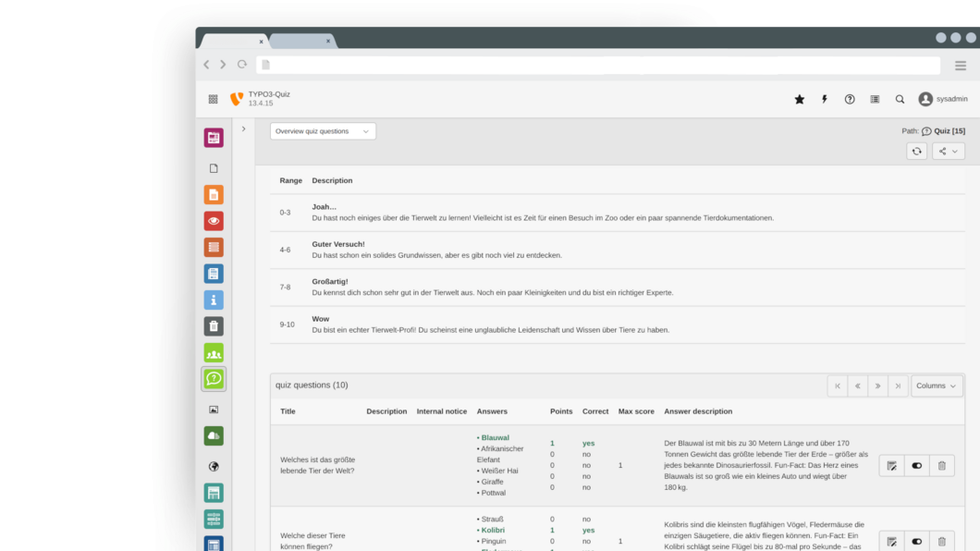Screen dimensions: 980x551
Task: Switch to the second browser tab
Action: point(300,41)
